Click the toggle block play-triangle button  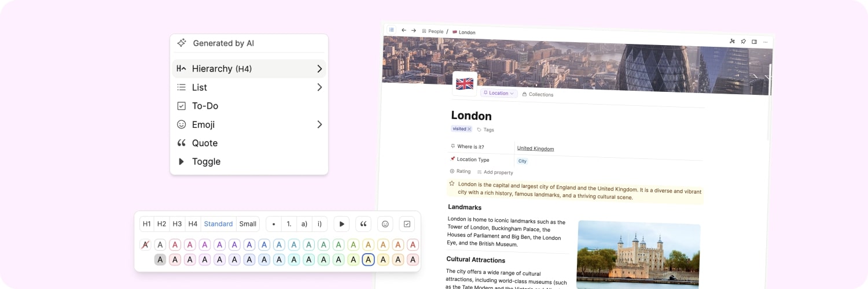tap(341, 224)
